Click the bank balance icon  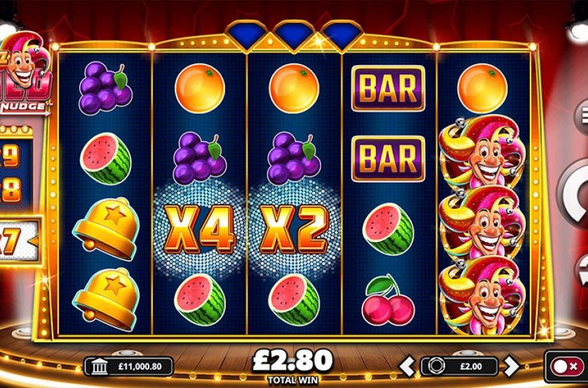(99, 366)
